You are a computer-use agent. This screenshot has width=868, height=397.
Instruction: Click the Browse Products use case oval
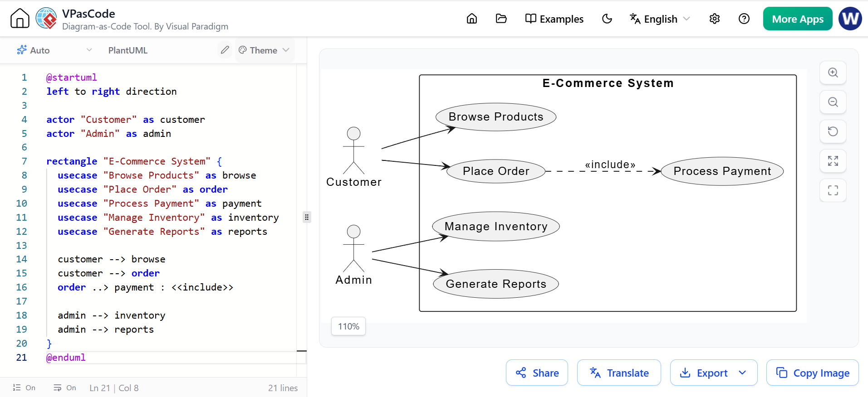[x=496, y=117]
